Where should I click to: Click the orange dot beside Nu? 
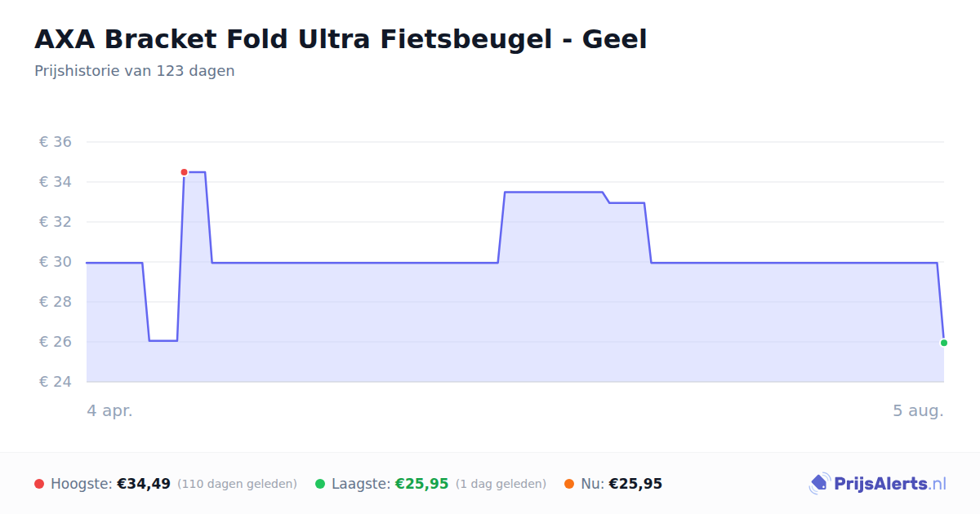569,484
